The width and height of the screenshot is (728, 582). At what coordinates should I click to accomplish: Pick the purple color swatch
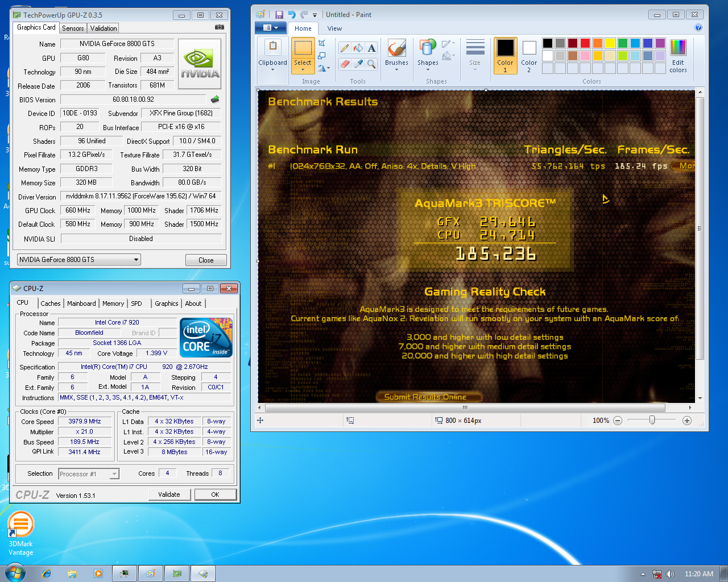(660, 43)
